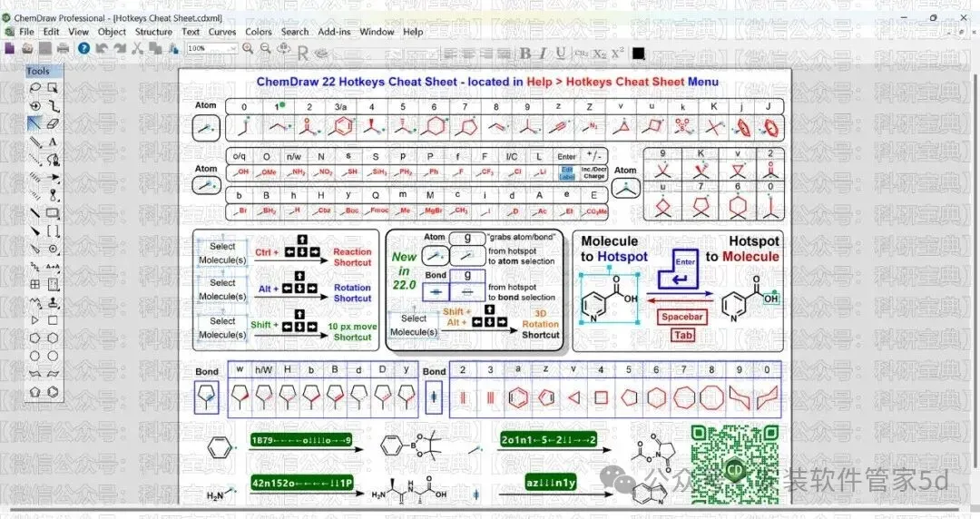Open Help via blue question mark icon
The image size is (980, 519).
pyautogui.click(x=83, y=48)
